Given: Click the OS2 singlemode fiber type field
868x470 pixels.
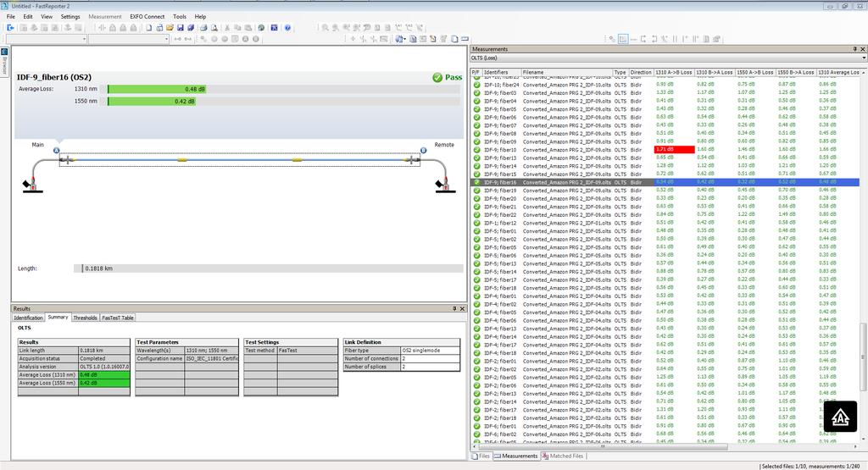Looking at the screenshot, I should click(430, 351).
